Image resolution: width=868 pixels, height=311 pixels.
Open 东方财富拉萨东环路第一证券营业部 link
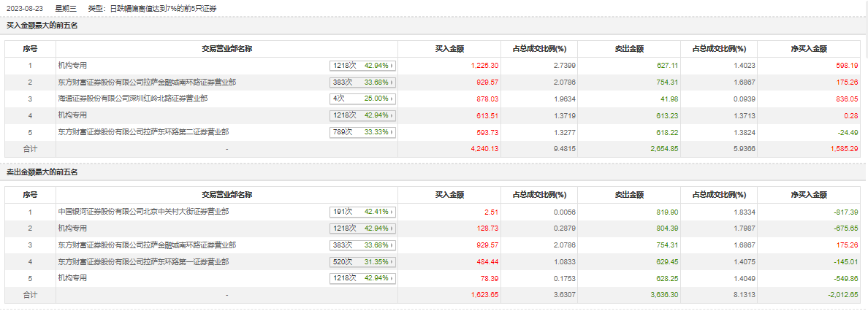143,261
